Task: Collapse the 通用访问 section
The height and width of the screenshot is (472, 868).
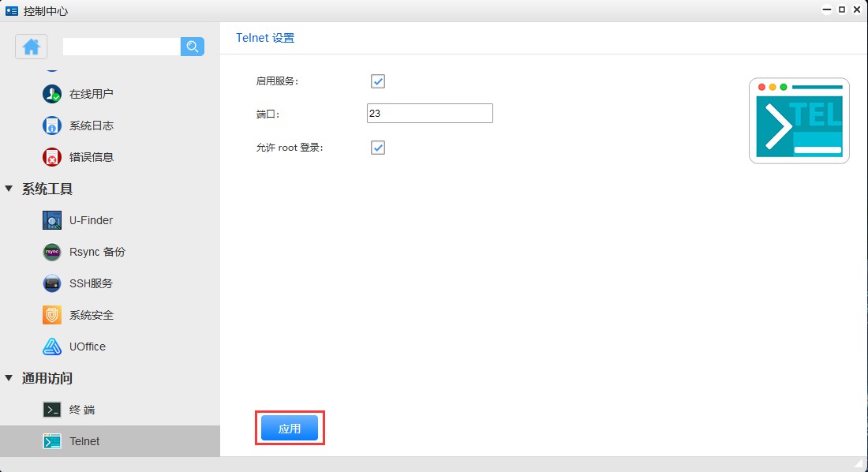Action: pyautogui.click(x=9, y=378)
